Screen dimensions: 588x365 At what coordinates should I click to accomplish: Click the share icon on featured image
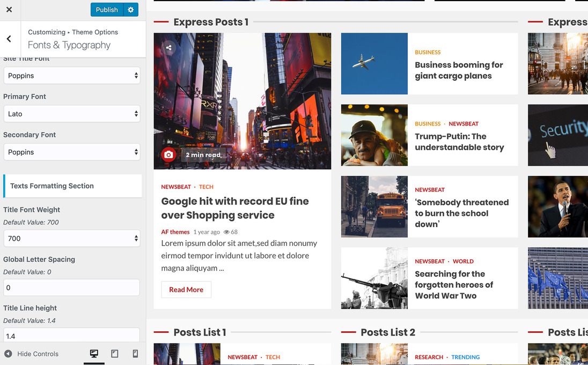pyautogui.click(x=169, y=48)
